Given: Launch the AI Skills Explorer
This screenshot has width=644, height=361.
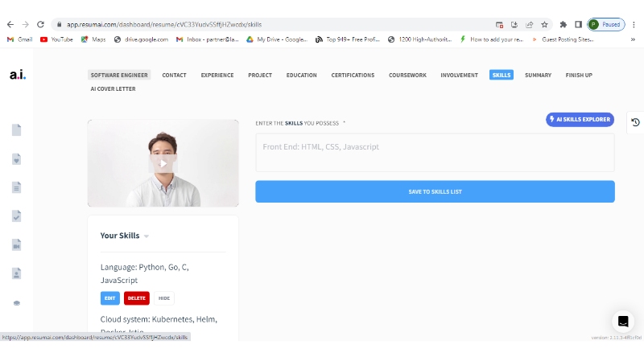Looking at the screenshot, I should click(x=580, y=119).
